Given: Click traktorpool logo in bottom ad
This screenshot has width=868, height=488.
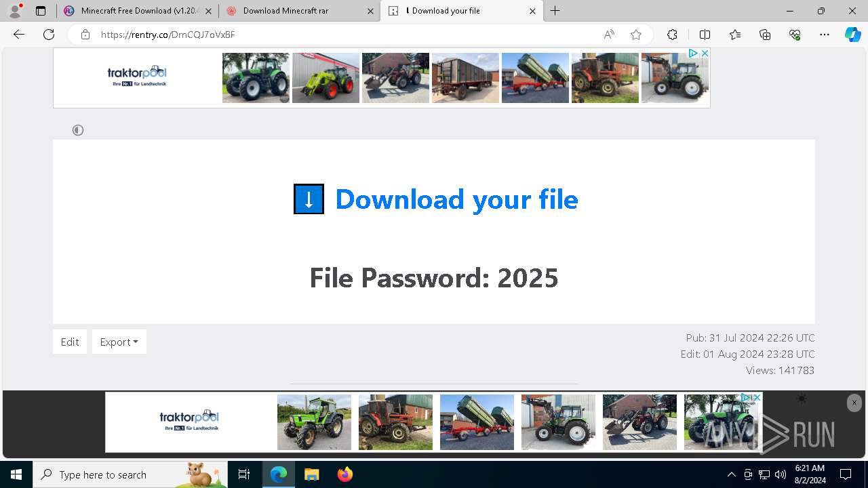Looking at the screenshot, I should coord(189,421).
